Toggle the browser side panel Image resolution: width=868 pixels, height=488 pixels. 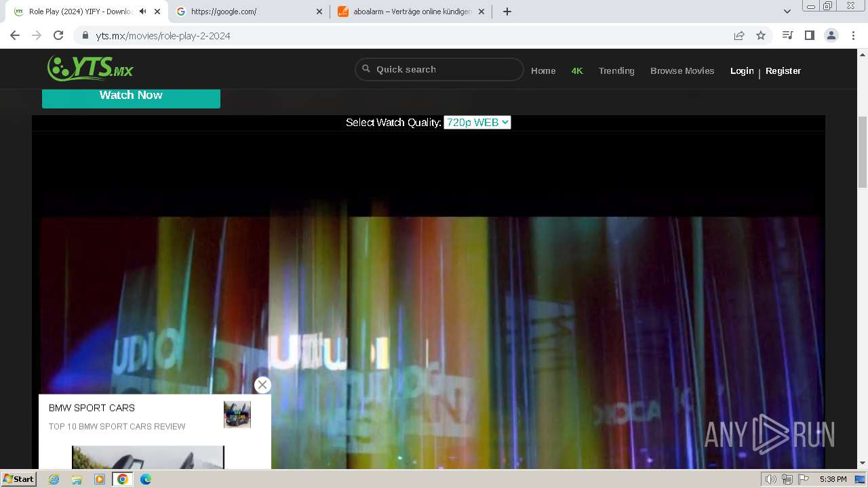click(810, 35)
